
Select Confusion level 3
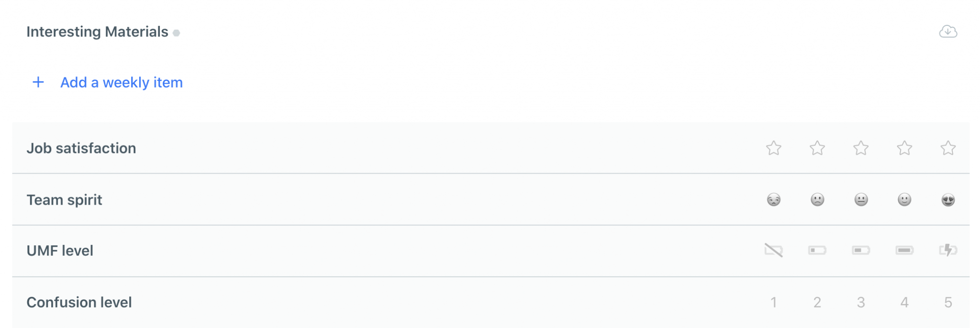[x=860, y=302]
